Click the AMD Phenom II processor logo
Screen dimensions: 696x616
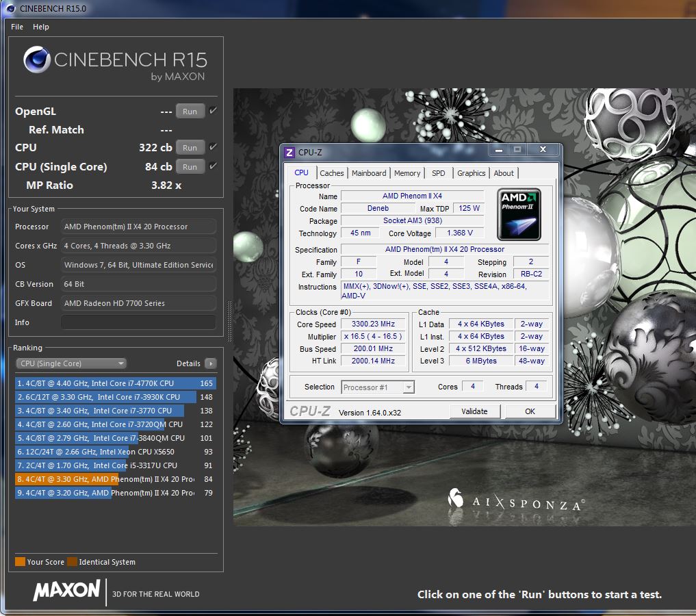(x=519, y=214)
